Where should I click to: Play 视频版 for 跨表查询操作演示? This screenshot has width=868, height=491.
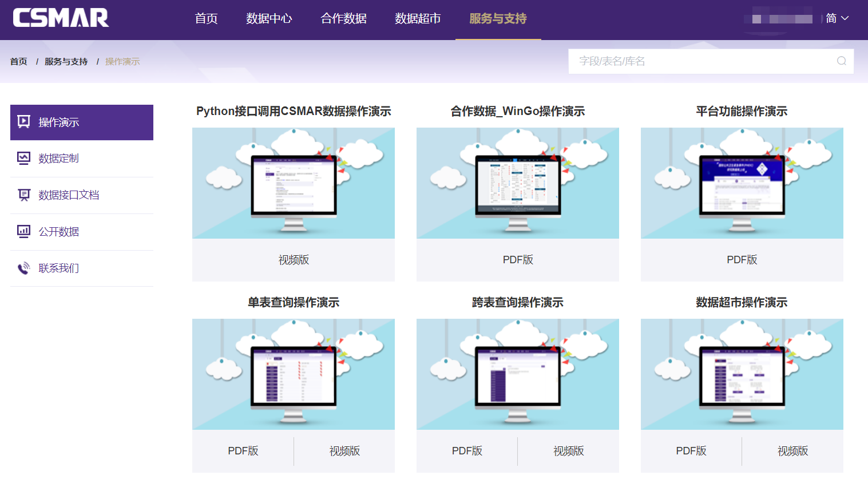568,451
